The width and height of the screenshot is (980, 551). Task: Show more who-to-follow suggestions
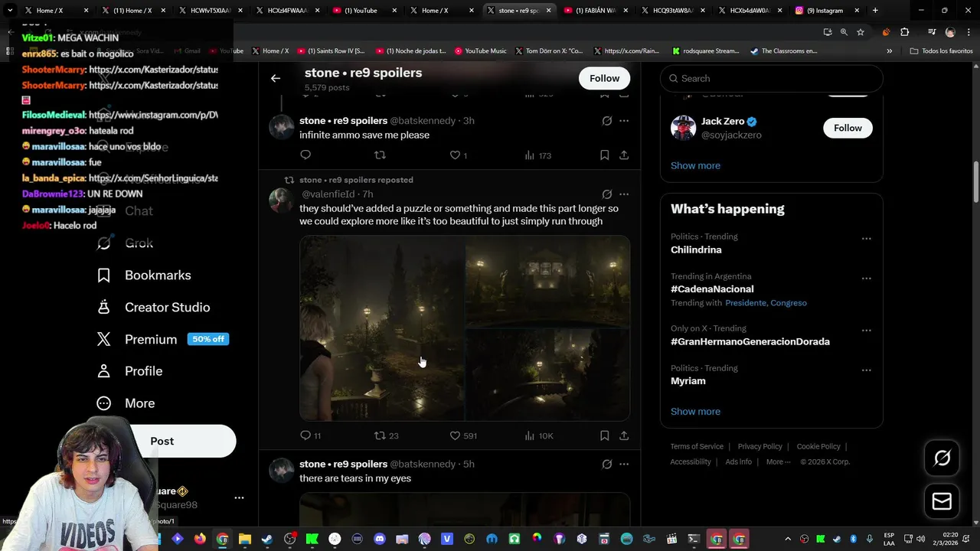click(x=695, y=165)
